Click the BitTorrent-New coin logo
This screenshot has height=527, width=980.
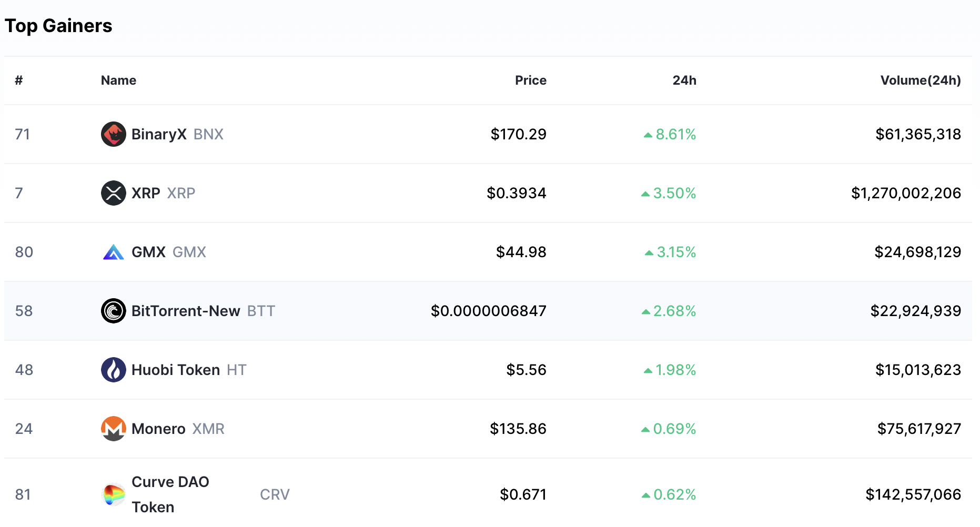point(113,311)
